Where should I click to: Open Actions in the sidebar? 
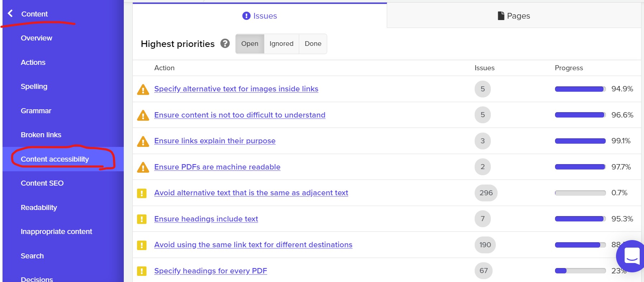(x=33, y=62)
